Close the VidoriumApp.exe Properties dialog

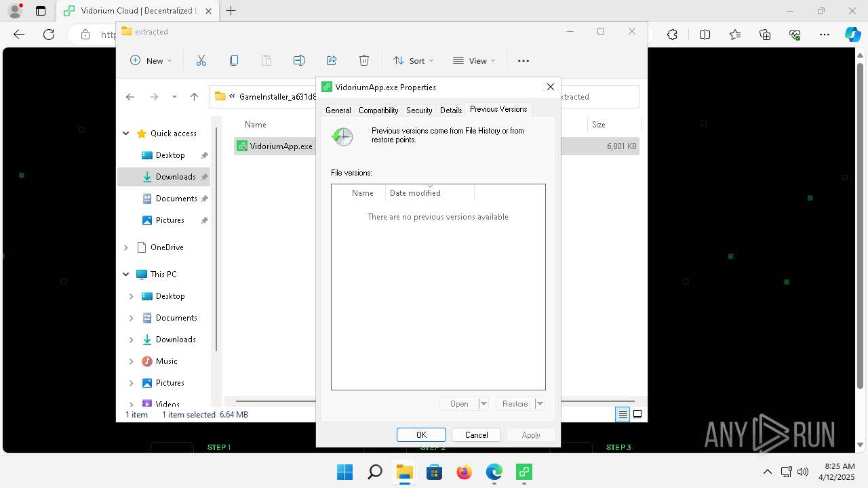[x=551, y=87]
